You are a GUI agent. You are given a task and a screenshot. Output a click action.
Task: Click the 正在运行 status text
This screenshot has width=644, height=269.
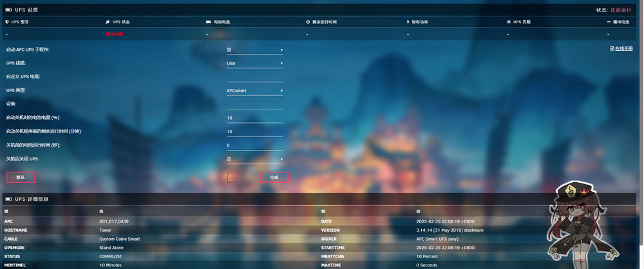(621, 10)
